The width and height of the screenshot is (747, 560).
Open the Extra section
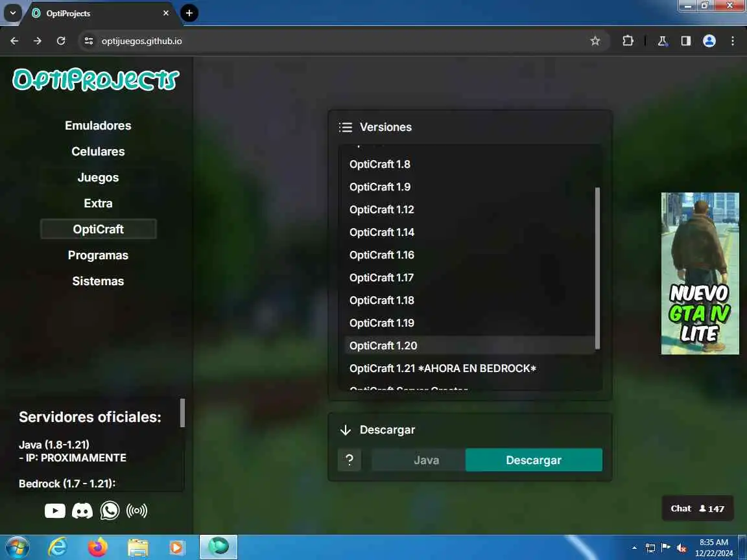point(98,204)
